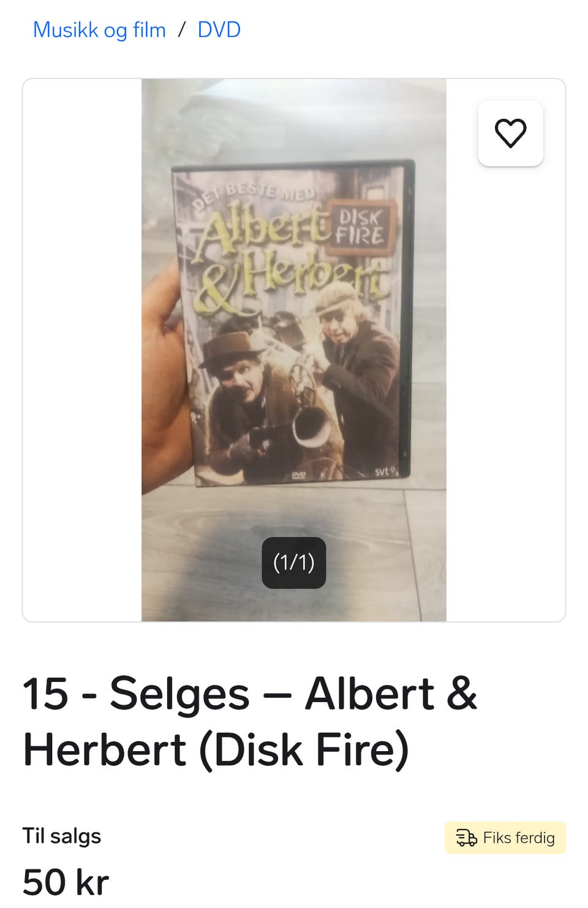588x908 pixels.
Task: Select the Fiks ferdig shipping badge
Action: point(505,838)
